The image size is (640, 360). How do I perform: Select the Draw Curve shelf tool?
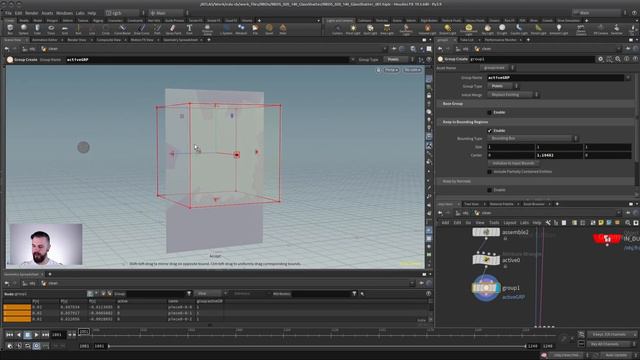pos(141,29)
